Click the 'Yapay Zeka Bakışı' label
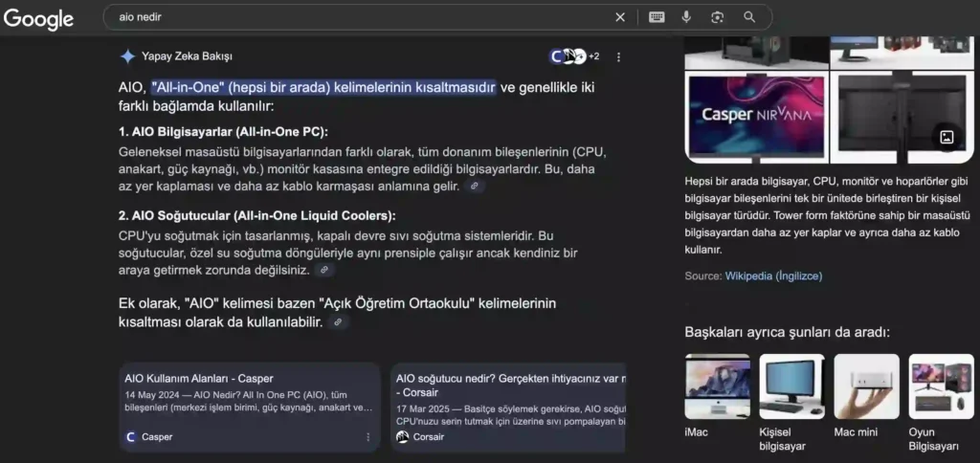The image size is (980, 463). (x=187, y=56)
